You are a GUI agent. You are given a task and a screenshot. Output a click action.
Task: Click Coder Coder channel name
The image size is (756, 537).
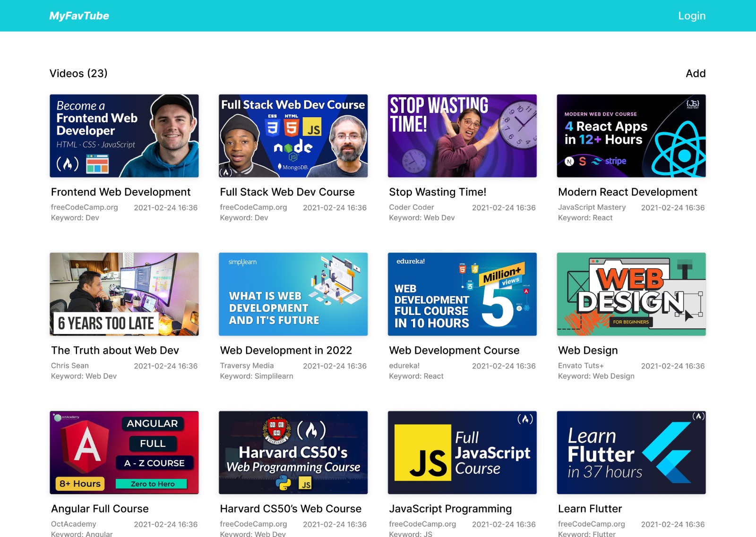click(x=411, y=207)
